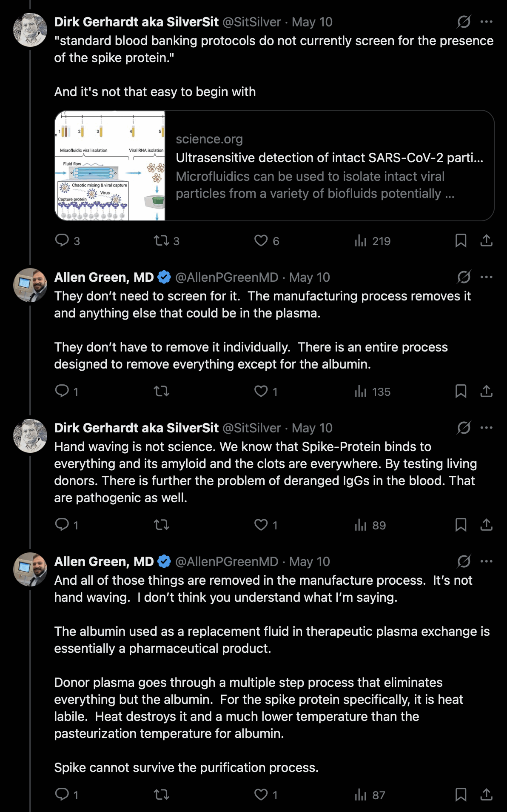Share the tweet with 87 views
The height and width of the screenshot is (812, 507).
point(486,795)
